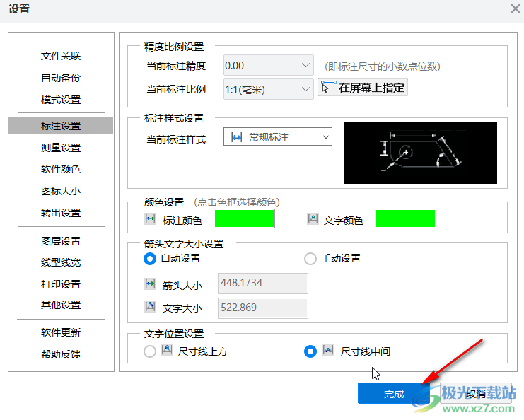Open 帮助反馈 section
524x420 pixels.
coord(61,354)
